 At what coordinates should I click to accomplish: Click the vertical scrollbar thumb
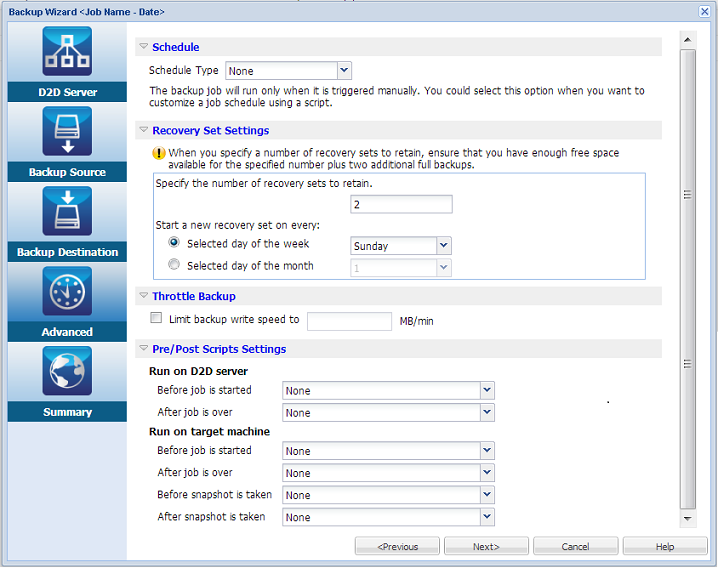[687, 279]
